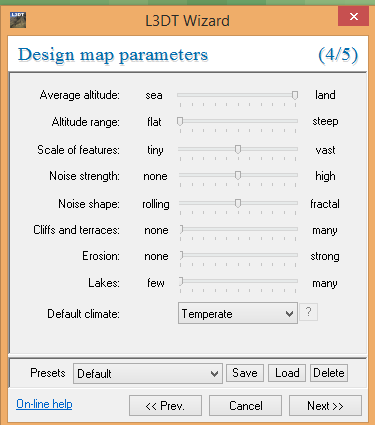Load a preset

point(287,373)
